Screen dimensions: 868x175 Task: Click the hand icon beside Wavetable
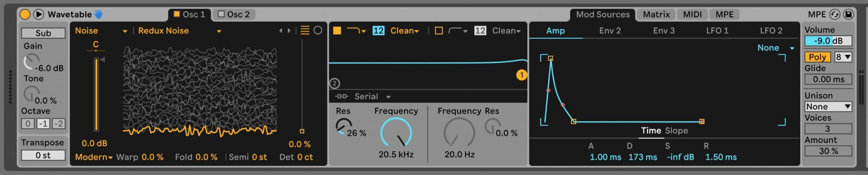coord(98,14)
